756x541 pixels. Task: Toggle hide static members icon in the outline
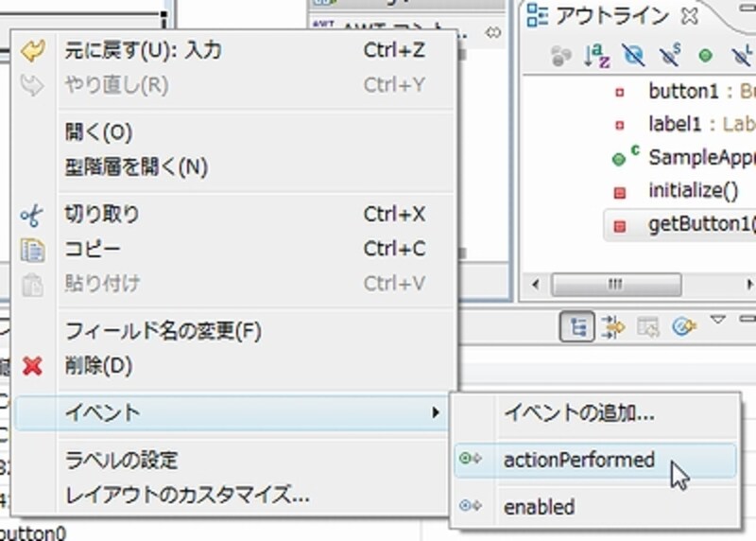[x=669, y=57]
